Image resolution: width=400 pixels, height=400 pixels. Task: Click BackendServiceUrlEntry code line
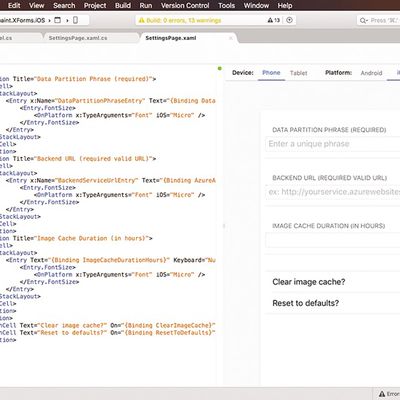111,180
